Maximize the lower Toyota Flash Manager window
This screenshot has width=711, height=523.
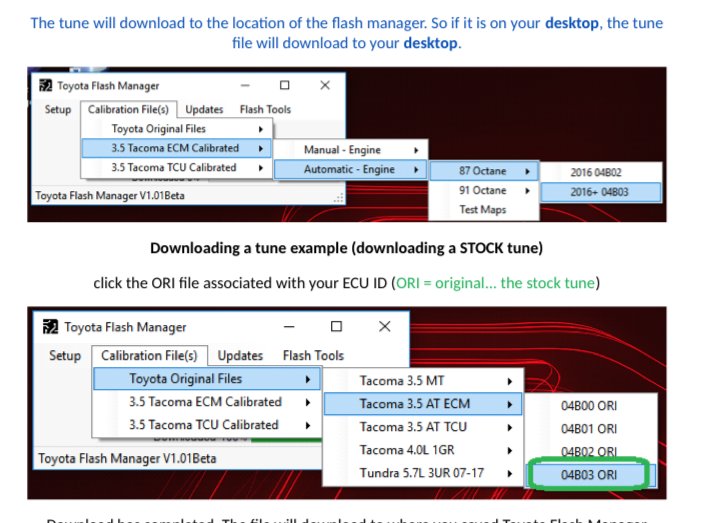[336, 327]
